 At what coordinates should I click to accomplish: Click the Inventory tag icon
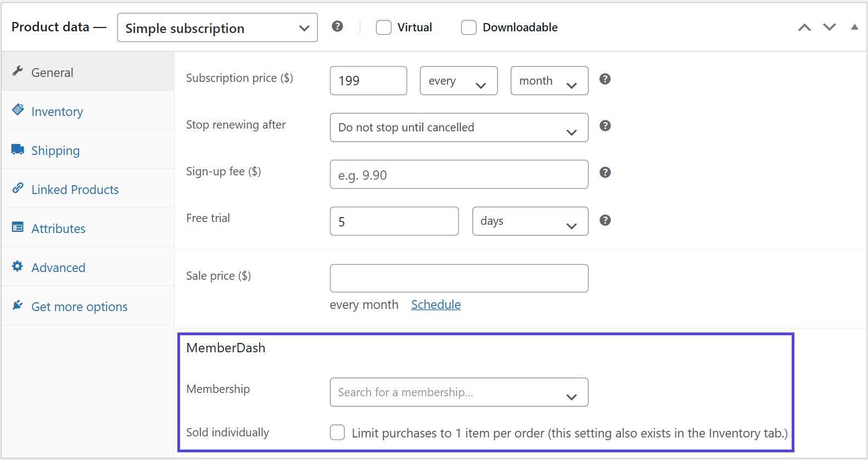click(x=18, y=109)
